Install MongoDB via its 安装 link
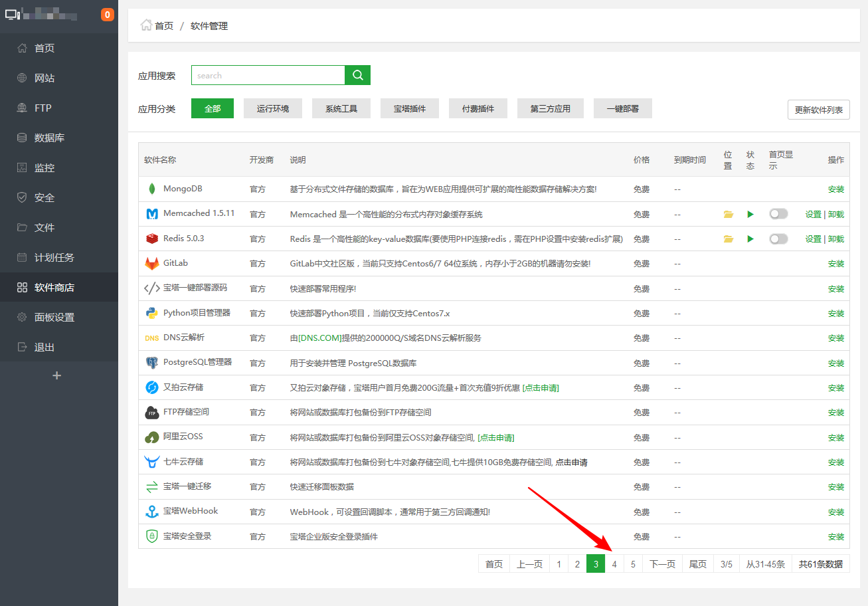 coord(835,189)
